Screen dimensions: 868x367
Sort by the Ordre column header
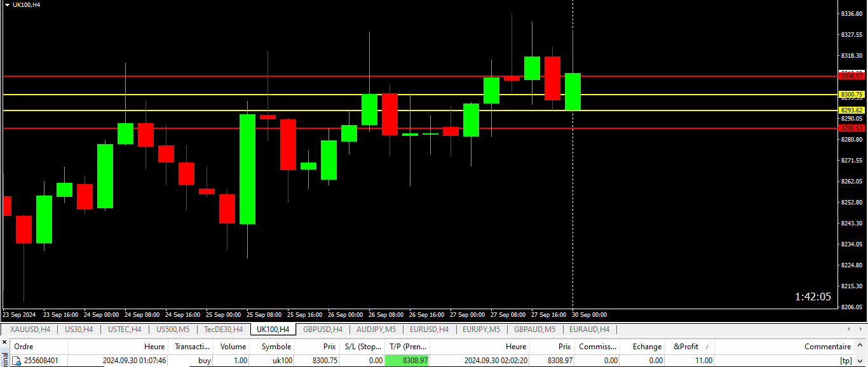38,347
